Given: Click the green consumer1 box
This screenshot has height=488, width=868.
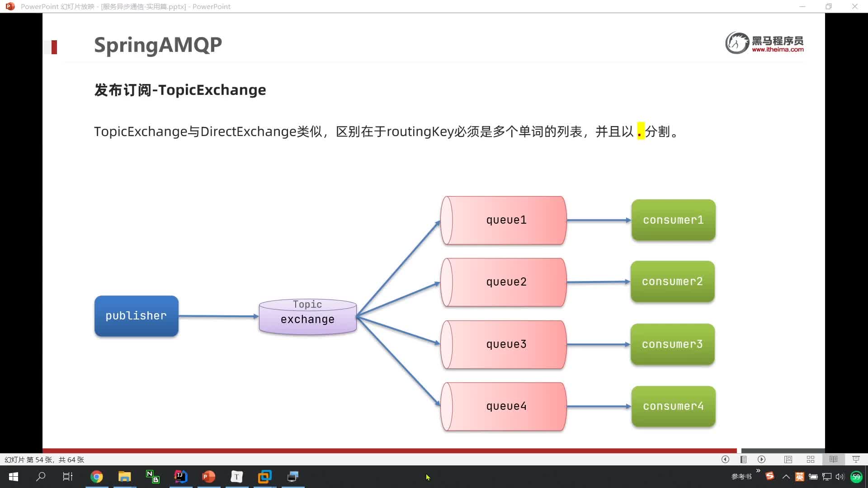Looking at the screenshot, I should pos(674,220).
